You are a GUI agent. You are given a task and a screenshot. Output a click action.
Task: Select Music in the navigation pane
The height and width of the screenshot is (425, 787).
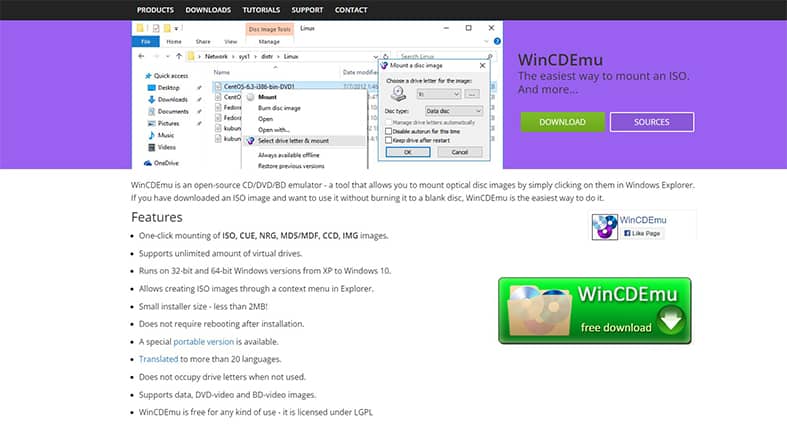pos(166,135)
